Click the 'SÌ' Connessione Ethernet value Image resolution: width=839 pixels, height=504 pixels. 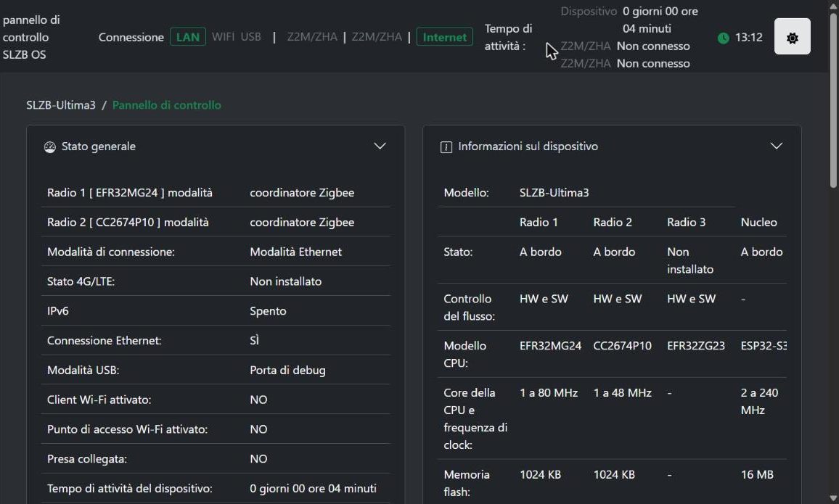[254, 340]
